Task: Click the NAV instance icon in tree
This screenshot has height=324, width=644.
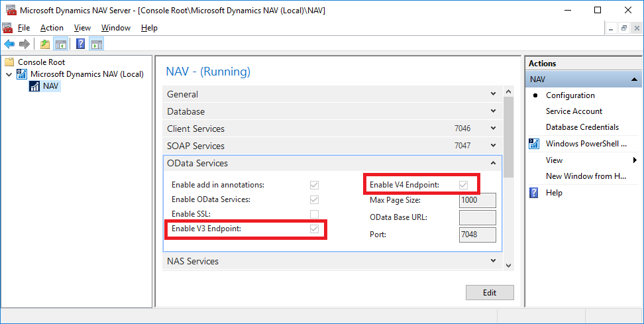Action: click(x=34, y=86)
